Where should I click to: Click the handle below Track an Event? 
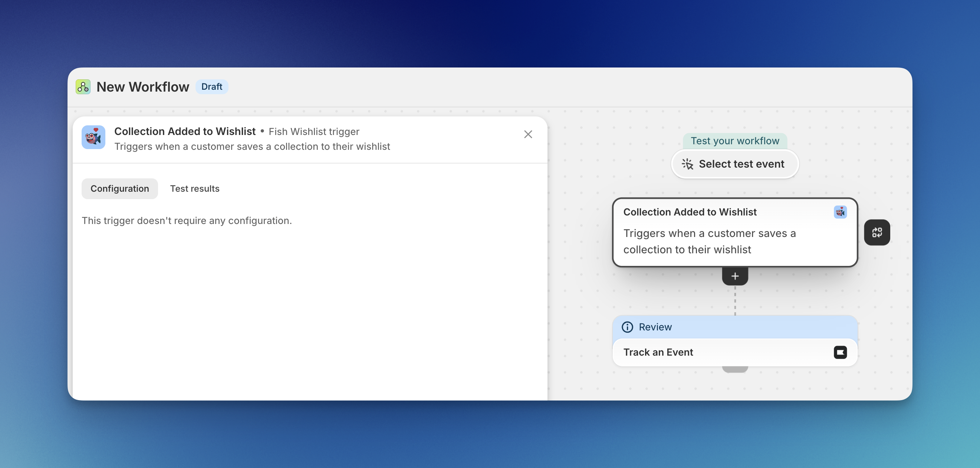point(735,369)
